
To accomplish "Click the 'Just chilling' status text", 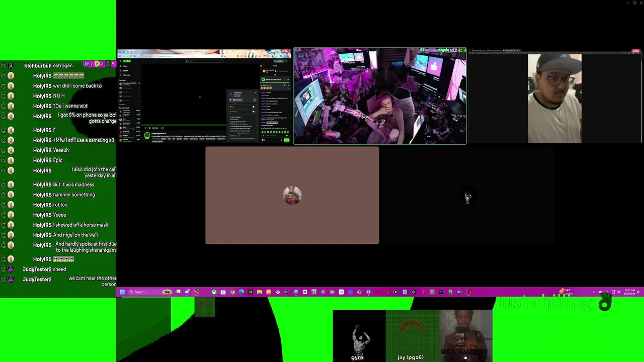I will (x=545, y=303).
